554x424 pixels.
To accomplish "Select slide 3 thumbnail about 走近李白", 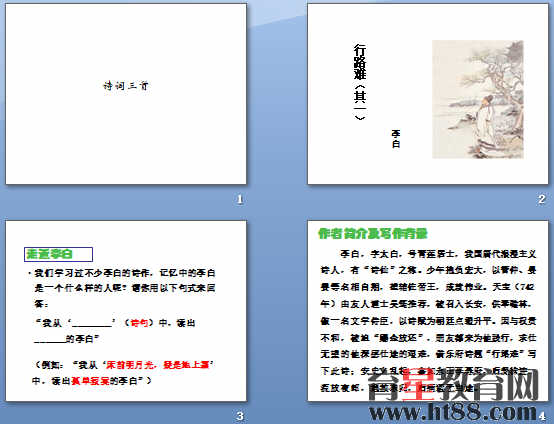I will [x=126, y=311].
